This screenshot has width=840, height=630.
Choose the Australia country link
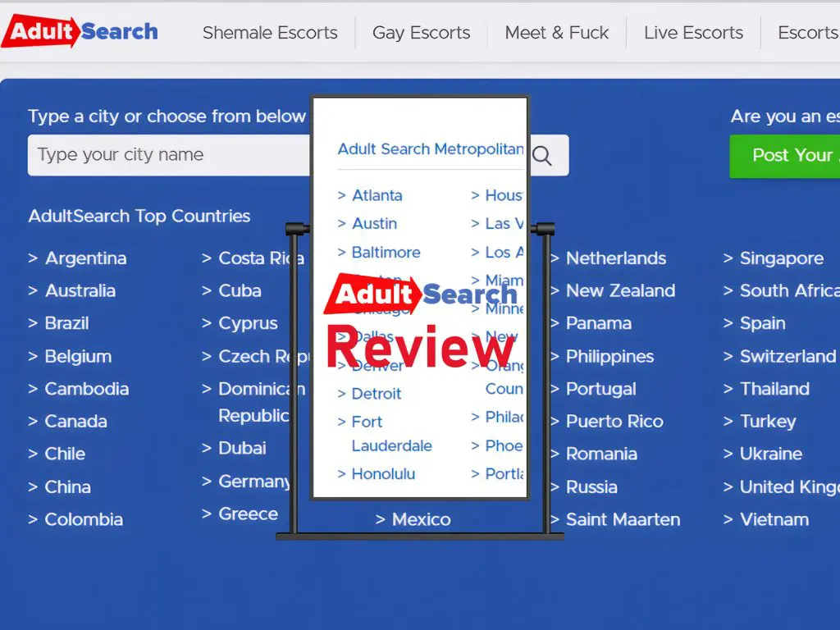(x=80, y=290)
